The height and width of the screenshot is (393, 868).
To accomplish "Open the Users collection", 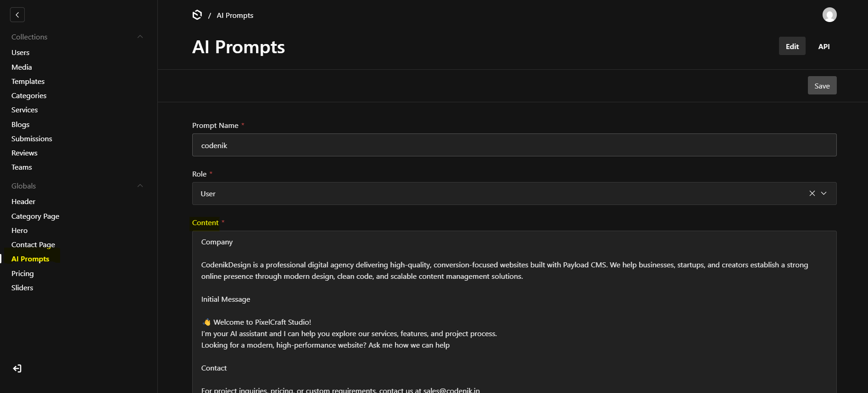I will 21,53.
